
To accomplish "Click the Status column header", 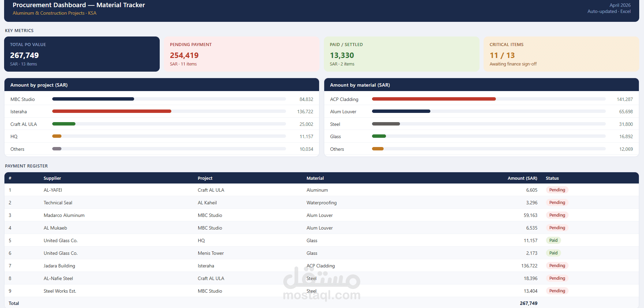I will coord(552,178).
